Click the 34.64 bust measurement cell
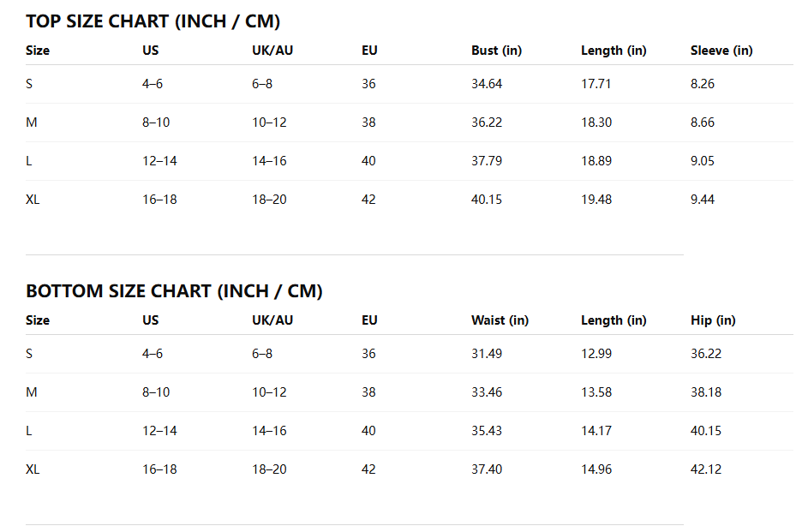 coord(487,84)
